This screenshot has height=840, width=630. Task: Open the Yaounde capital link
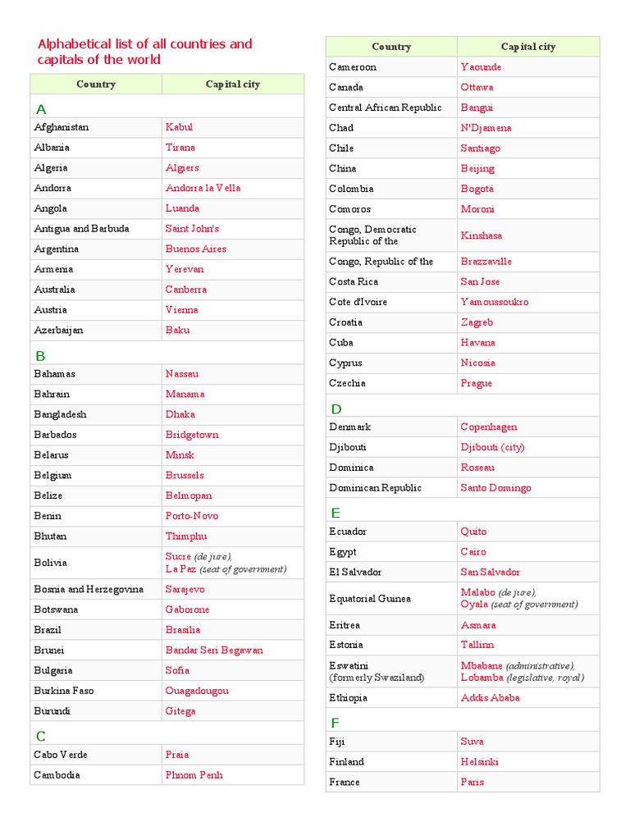tap(481, 67)
